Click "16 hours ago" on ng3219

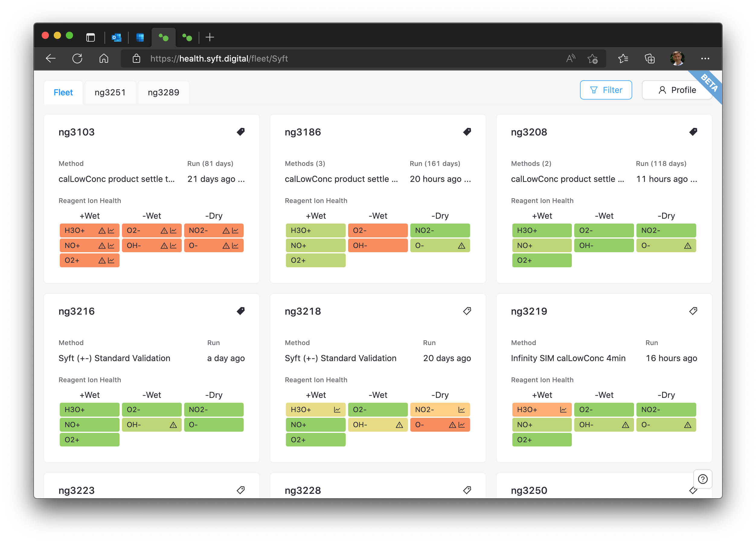click(x=671, y=358)
